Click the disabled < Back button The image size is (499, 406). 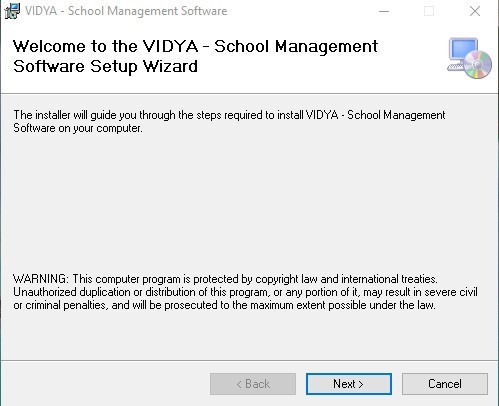[x=253, y=384]
